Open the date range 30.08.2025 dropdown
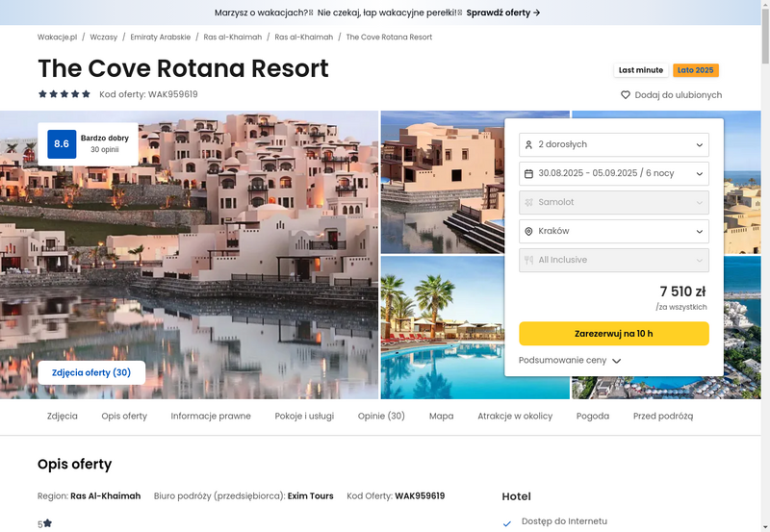Viewport: 770px width, 532px height. [x=614, y=174]
